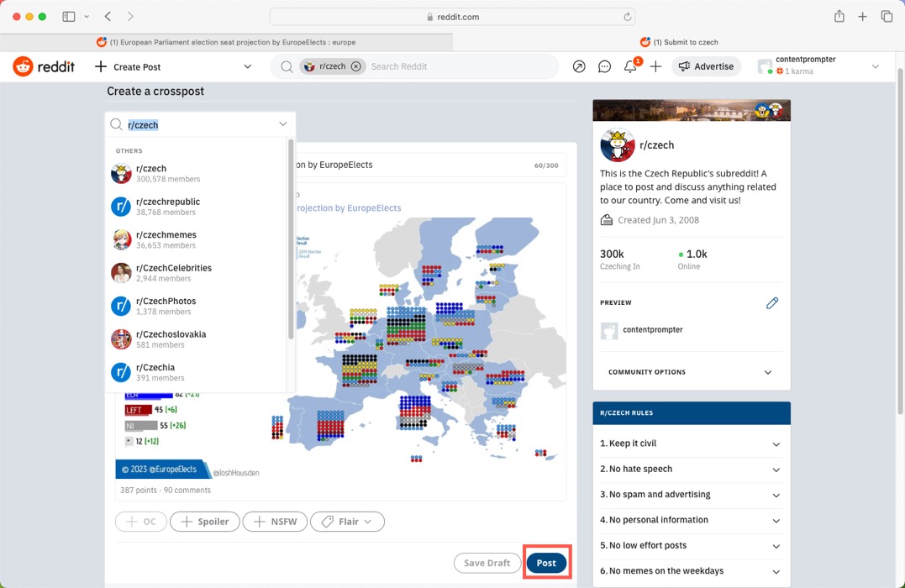The width and height of the screenshot is (905, 588).
Task: Open the notifications bell
Action: pos(630,66)
